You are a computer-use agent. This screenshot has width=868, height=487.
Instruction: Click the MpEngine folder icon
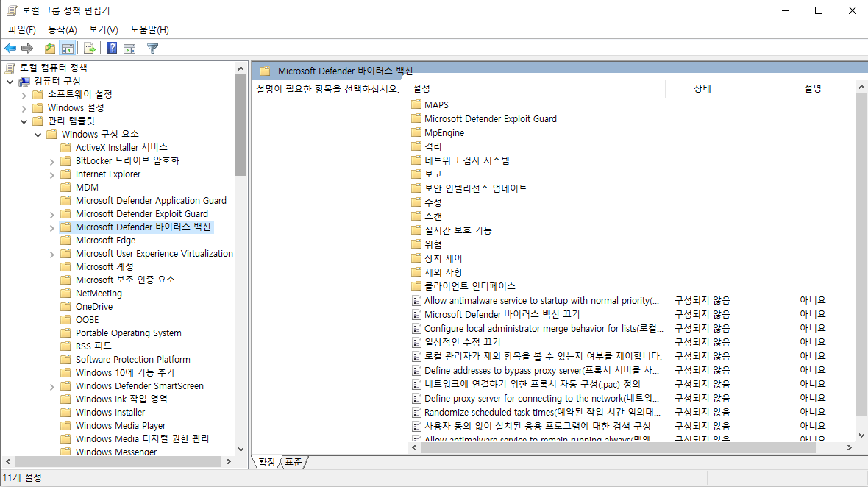coord(416,132)
